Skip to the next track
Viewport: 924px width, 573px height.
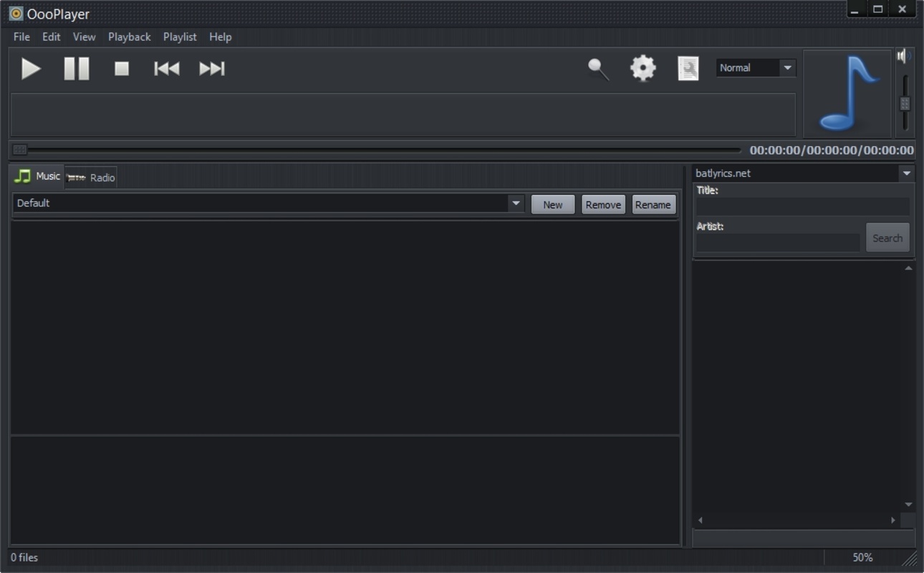(x=212, y=69)
